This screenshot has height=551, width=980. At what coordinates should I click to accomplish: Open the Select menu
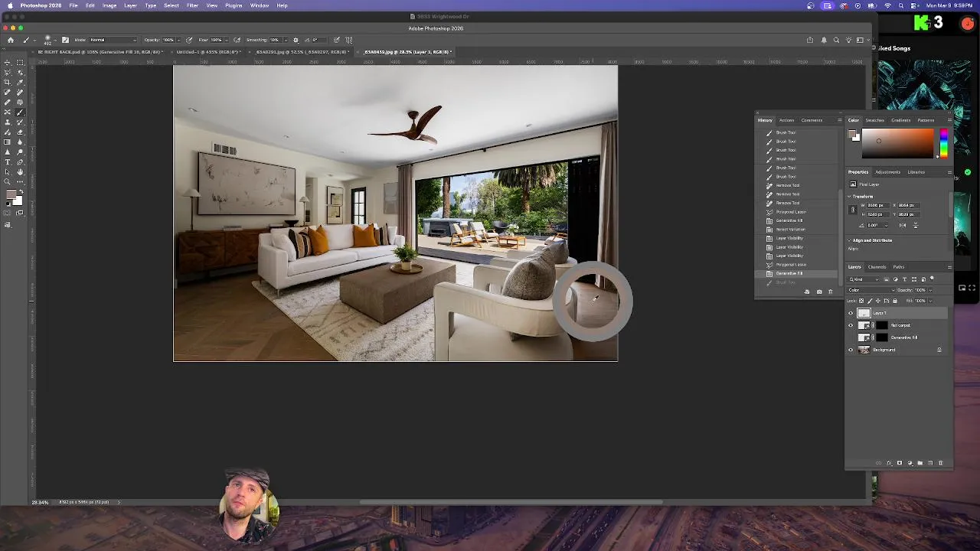(x=171, y=5)
